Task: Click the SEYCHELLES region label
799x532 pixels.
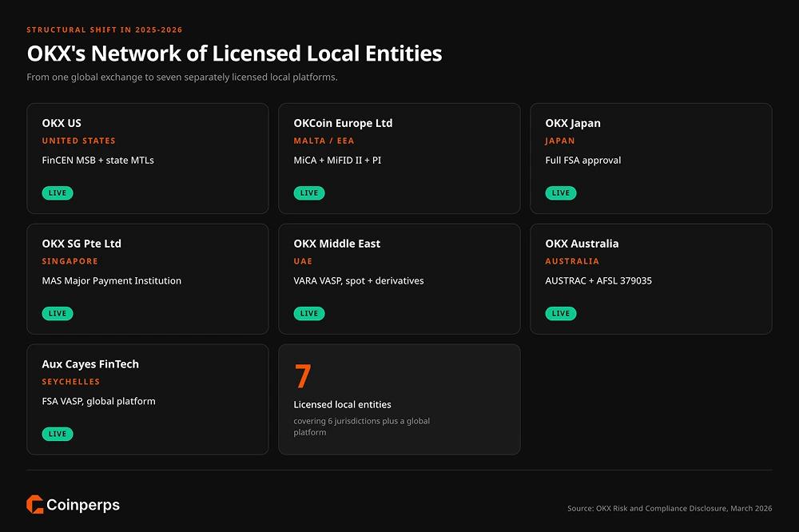Action: pyautogui.click(x=71, y=382)
